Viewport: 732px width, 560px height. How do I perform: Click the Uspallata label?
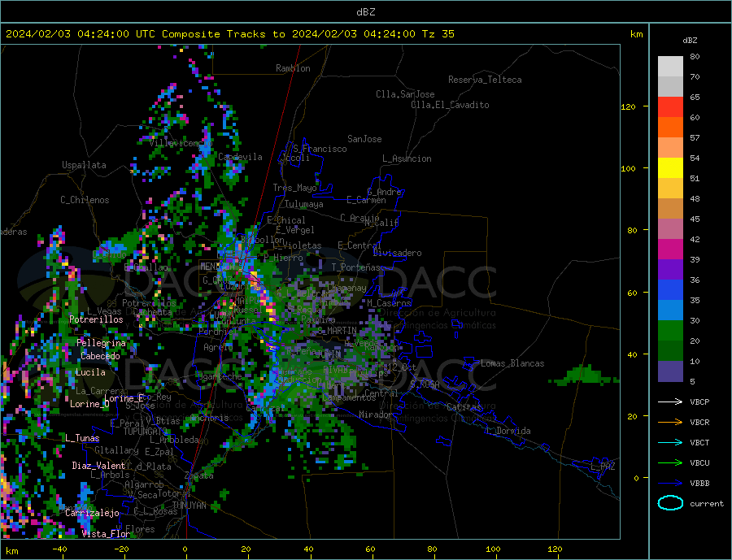point(84,165)
